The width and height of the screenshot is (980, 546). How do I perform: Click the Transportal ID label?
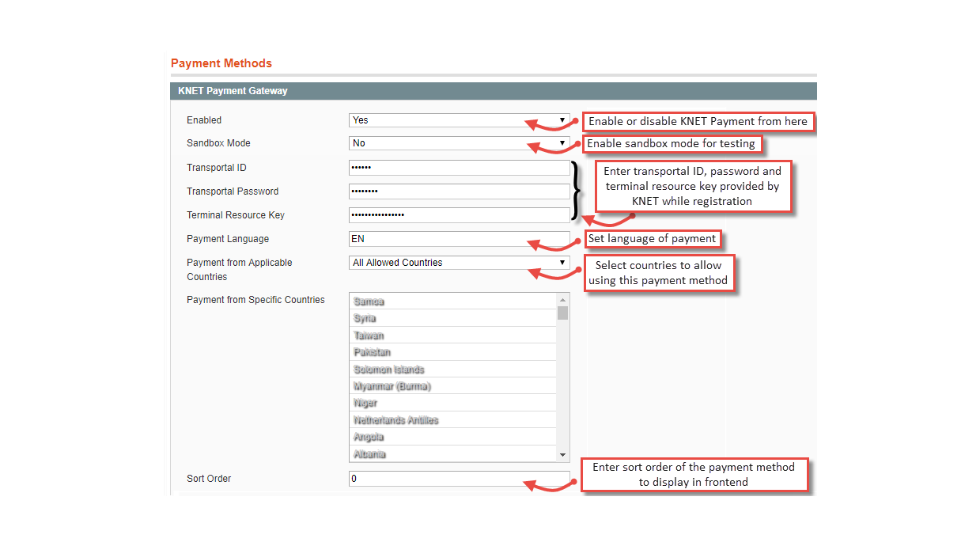click(x=217, y=168)
